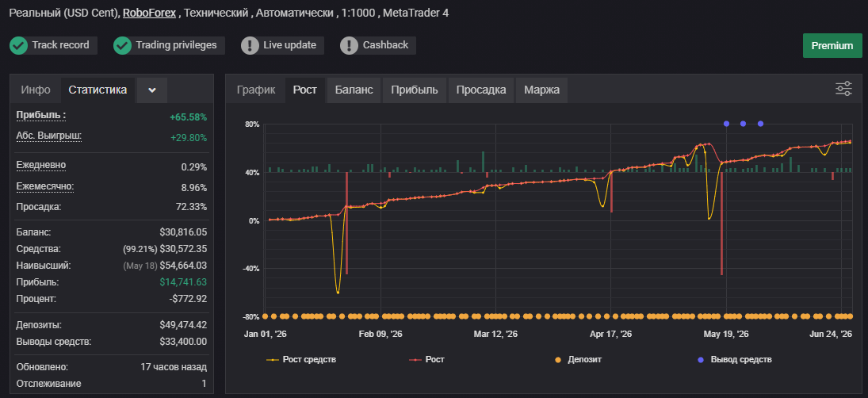The height and width of the screenshot is (398, 868).
Task: Click the Premium button
Action: click(x=832, y=45)
